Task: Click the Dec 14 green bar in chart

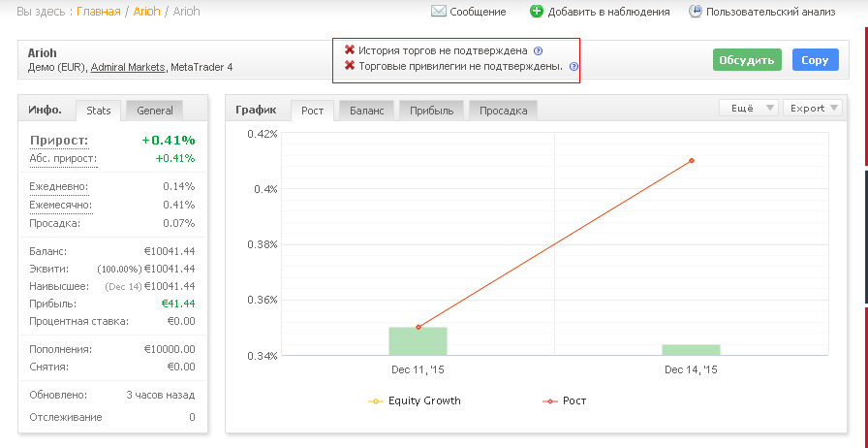Action: pyautogui.click(x=691, y=350)
